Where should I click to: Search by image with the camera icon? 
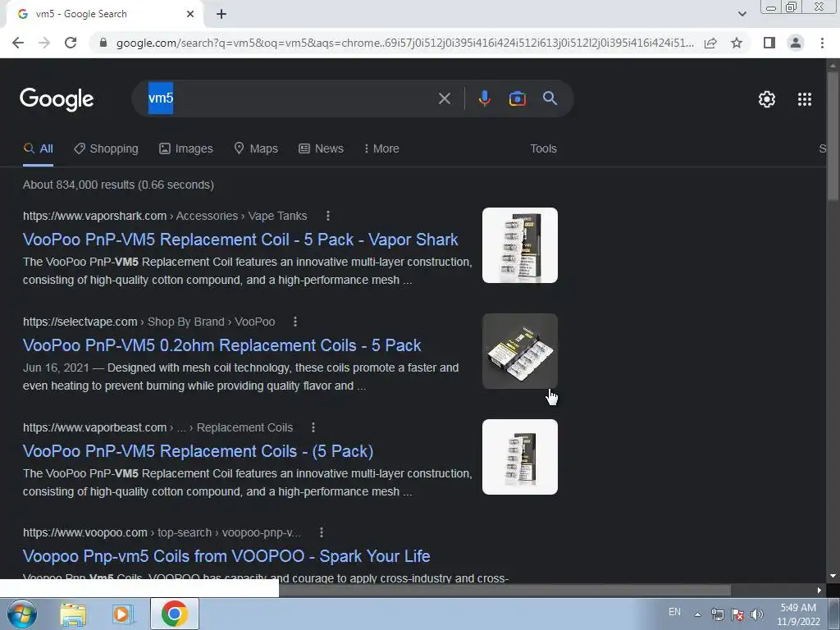tap(517, 98)
